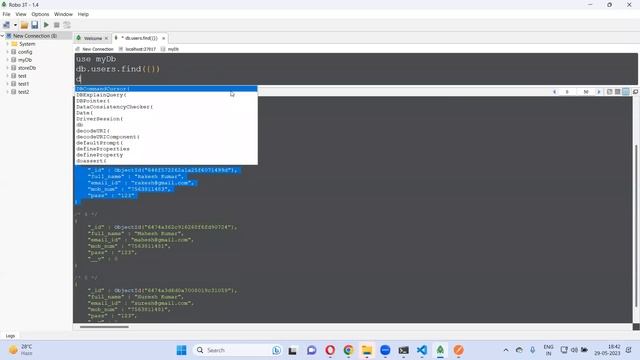Run the query with the green play icon
The height and width of the screenshot is (360, 640).
click(46, 25)
